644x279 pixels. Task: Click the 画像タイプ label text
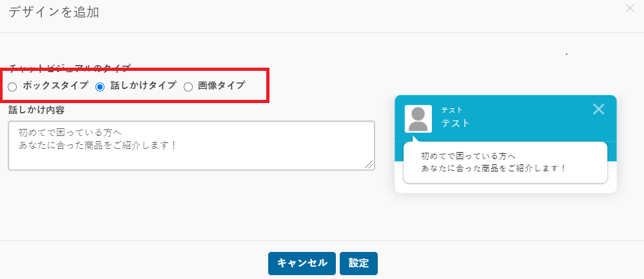tap(221, 85)
